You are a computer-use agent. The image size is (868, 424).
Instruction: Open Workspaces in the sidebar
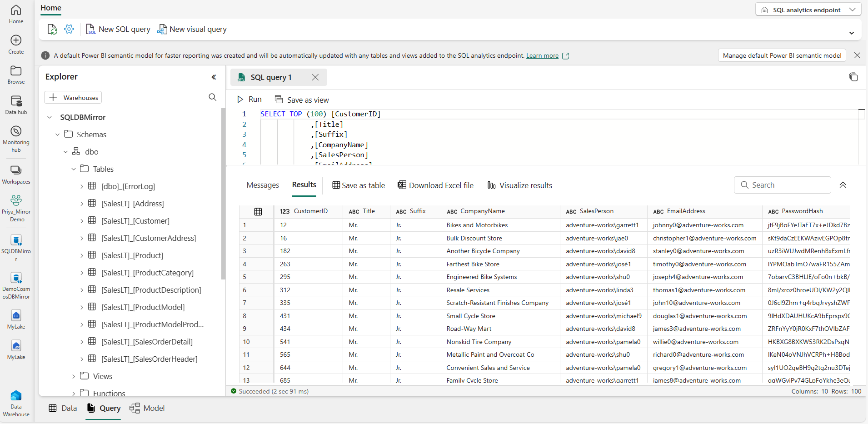pos(16,175)
